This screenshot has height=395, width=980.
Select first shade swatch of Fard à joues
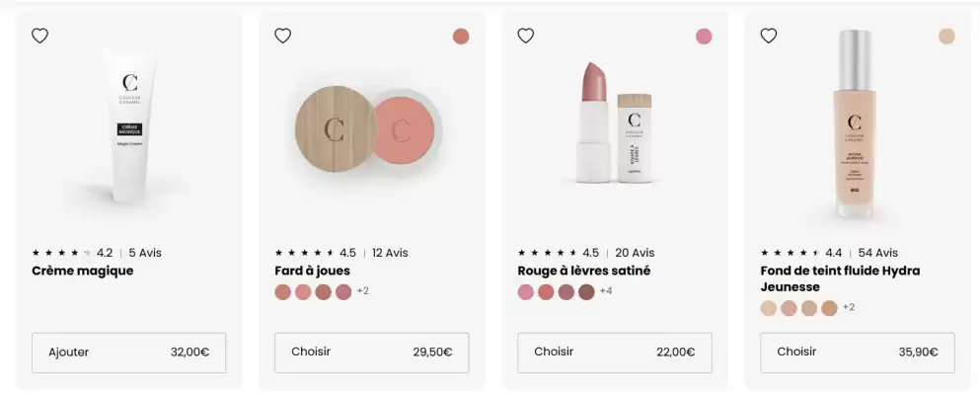[283, 292]
